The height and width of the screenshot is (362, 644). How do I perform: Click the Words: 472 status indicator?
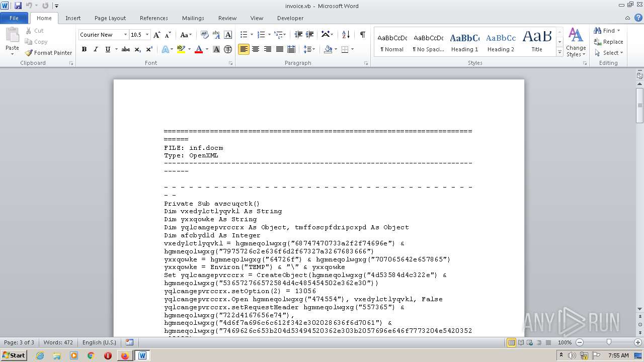(x=58, y=342)
